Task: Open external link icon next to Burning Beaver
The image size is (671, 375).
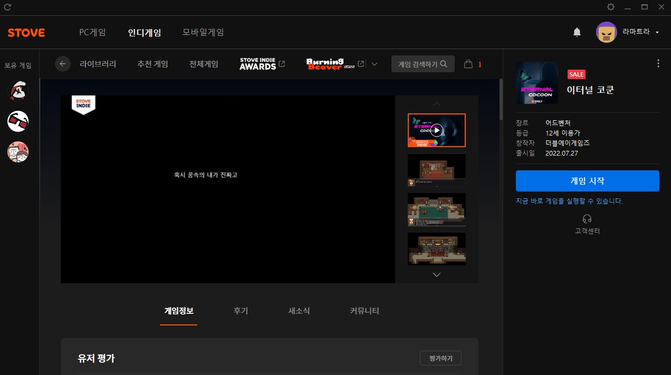Action: coord(361,64)
